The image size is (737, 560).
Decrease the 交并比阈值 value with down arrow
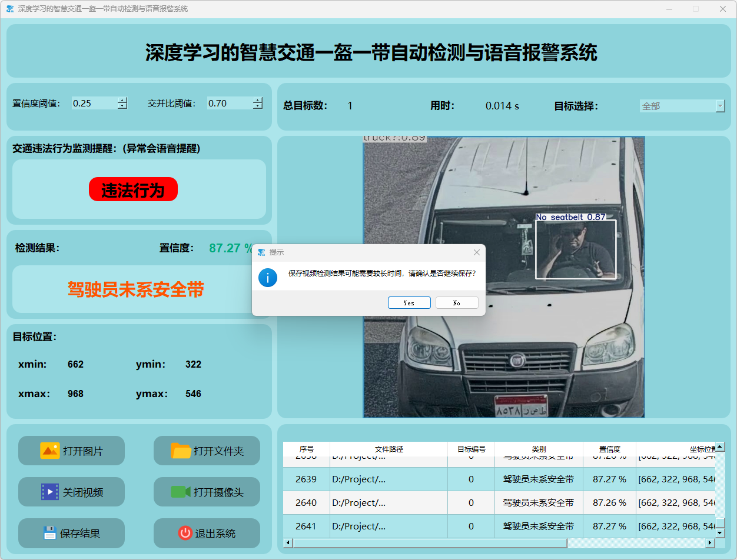click(x=257, y=106)
